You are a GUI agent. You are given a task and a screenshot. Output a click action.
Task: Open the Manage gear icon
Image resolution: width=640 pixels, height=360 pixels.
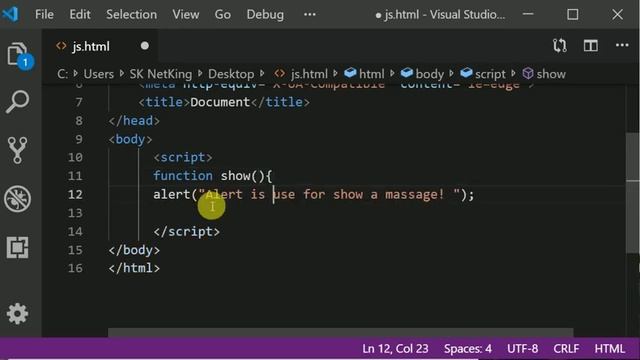pos(18,313)
